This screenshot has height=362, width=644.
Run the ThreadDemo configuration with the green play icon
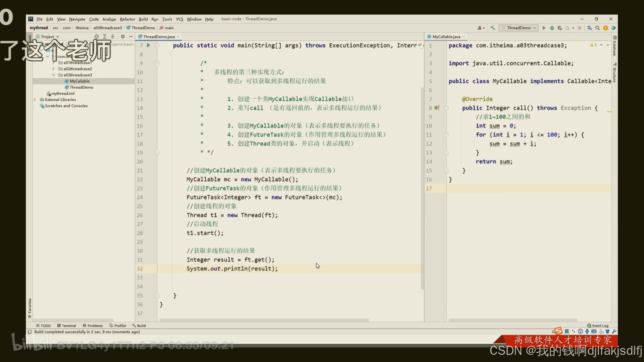coord(544,28)
